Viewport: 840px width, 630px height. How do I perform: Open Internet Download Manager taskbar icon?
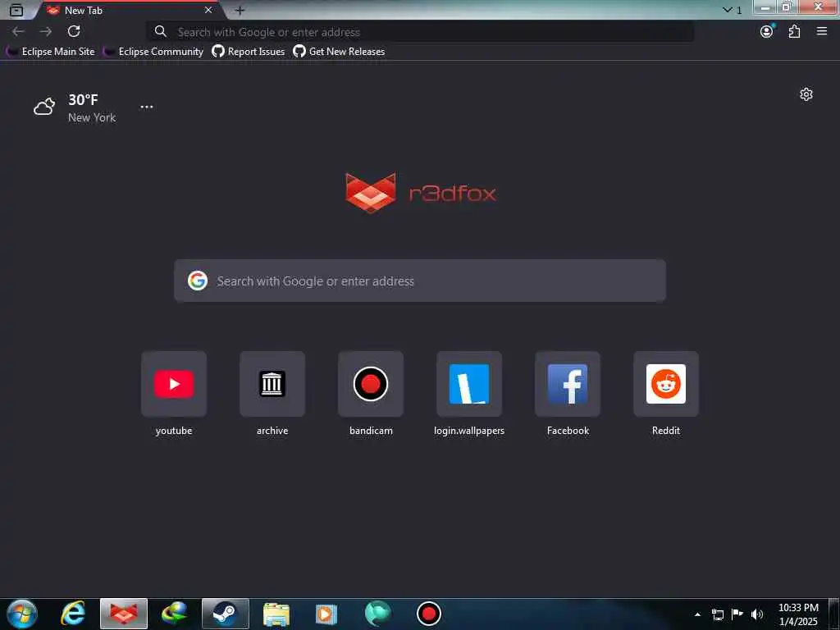point(175,614)
